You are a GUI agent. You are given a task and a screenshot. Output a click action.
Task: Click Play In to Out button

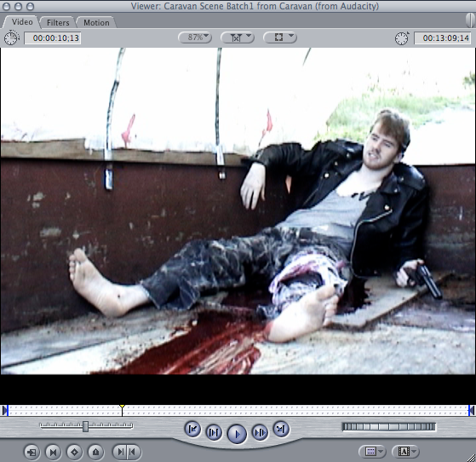tap(214, 432)
